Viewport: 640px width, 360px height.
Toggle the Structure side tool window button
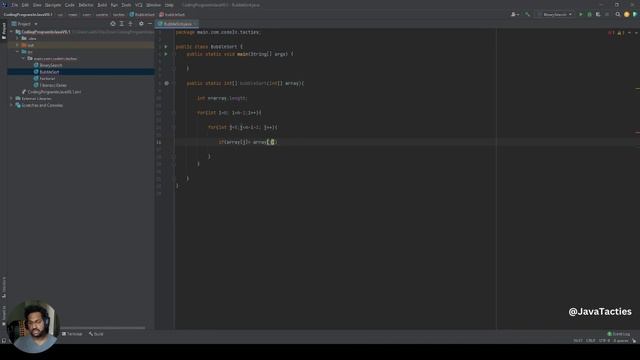[x=4, y=287]
